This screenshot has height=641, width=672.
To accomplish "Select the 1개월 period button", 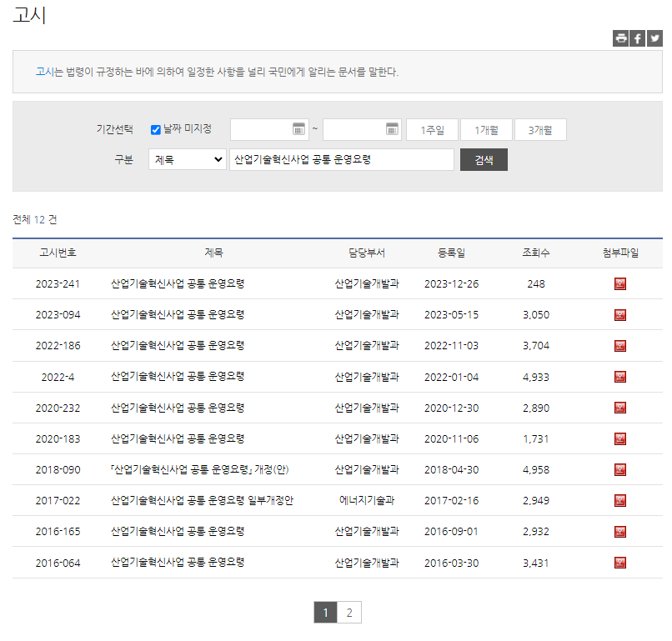I will pos(486,130).
